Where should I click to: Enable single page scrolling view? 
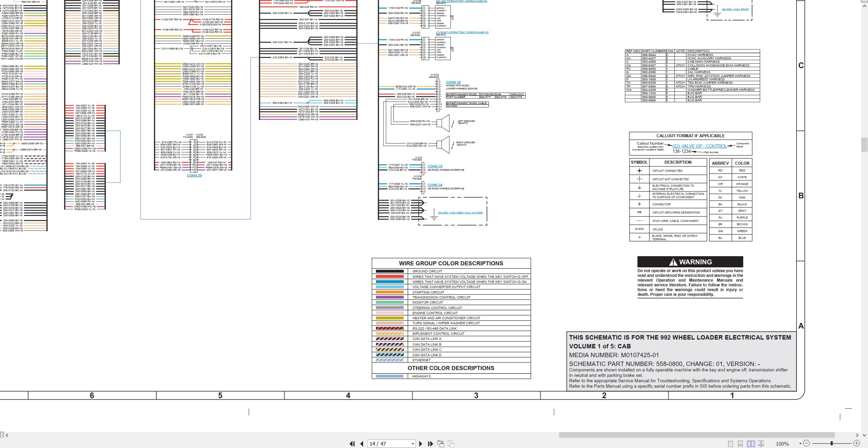(x=741, y=444)
